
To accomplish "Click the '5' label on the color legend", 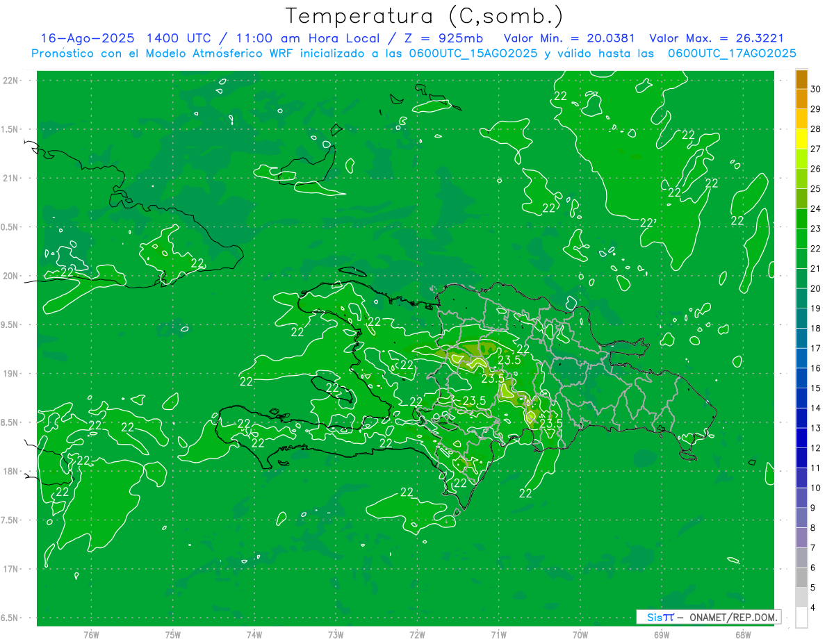I will click(x=813, y=588).
